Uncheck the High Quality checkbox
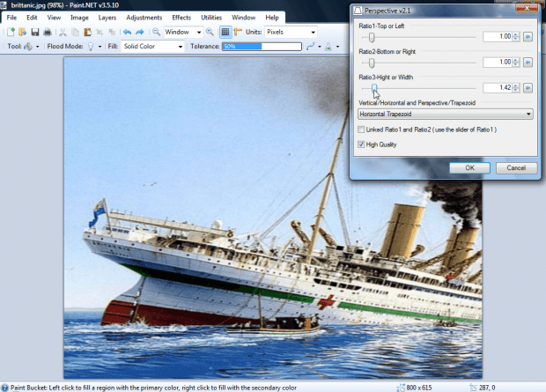Image resolution: width=546 pixels, height=392 pixels. click(361, 144)
